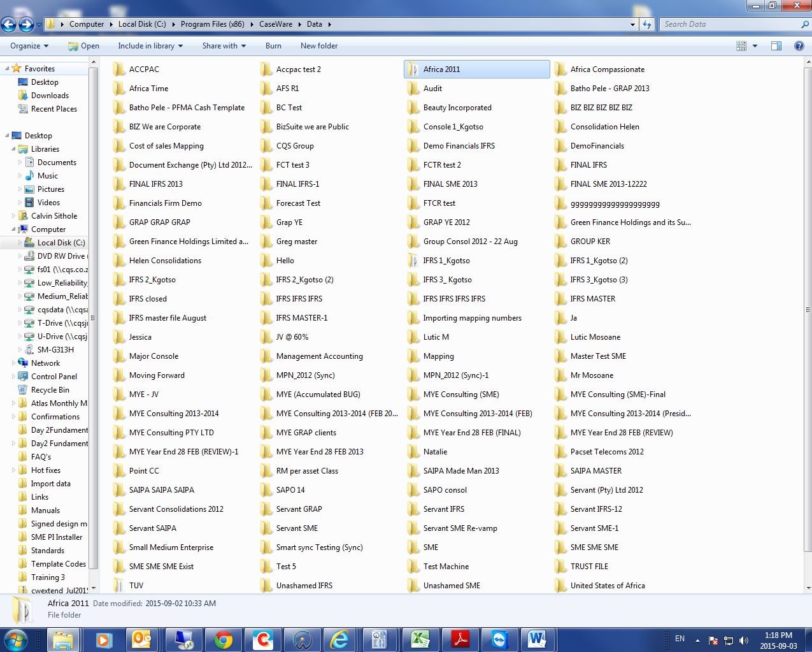Select Downloads under Favorites
The height and width of the screenshot is (652, 812).
50,96
